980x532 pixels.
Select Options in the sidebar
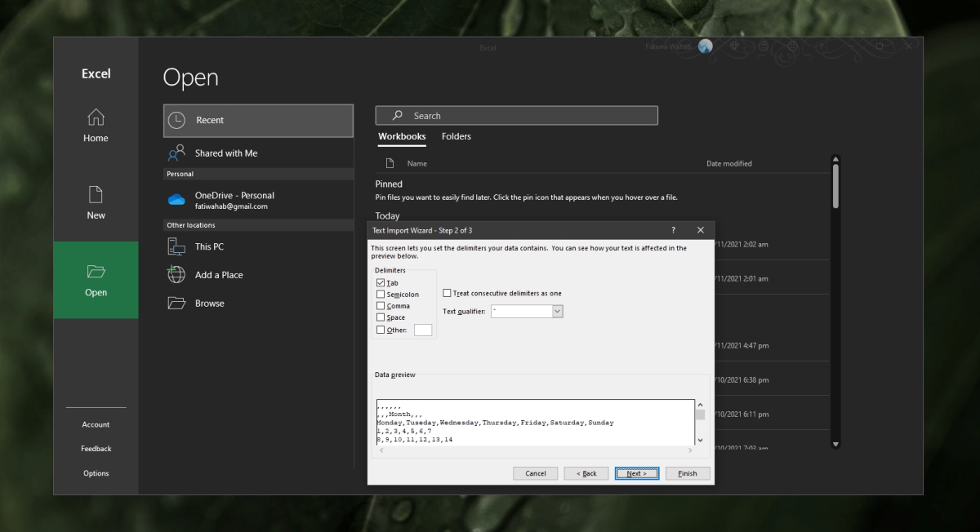coord(96,472)
